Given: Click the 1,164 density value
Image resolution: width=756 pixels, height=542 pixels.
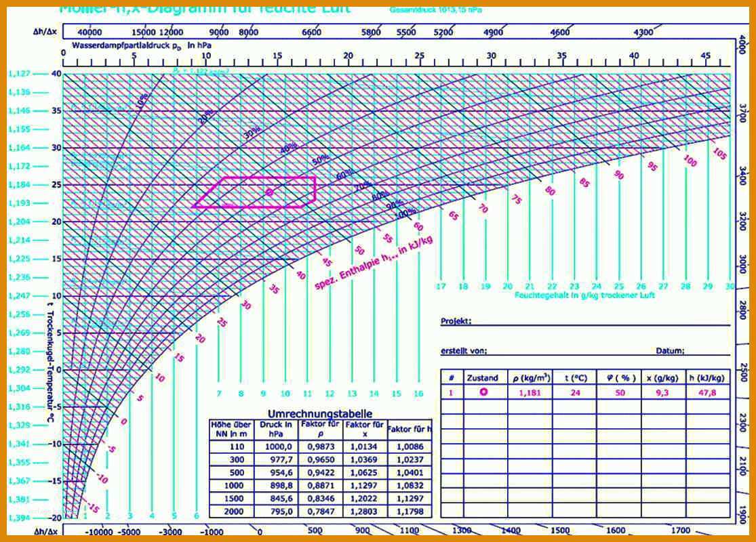Looking at the screenshot, I should [x=19, y=148].
